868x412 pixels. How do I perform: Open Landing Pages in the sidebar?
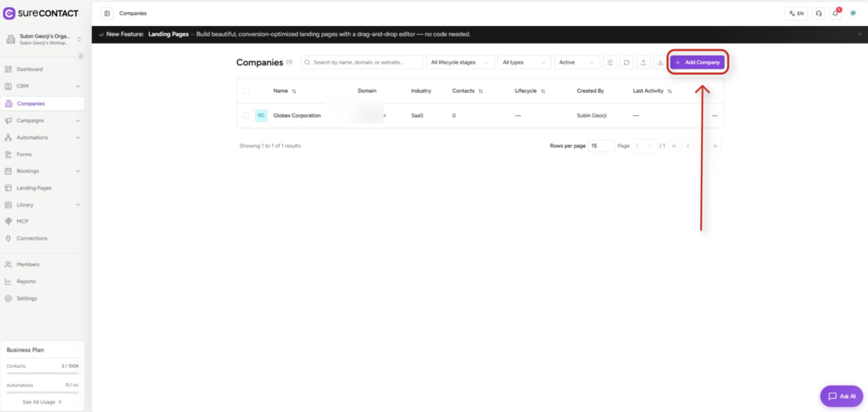[x=43, y=188]
